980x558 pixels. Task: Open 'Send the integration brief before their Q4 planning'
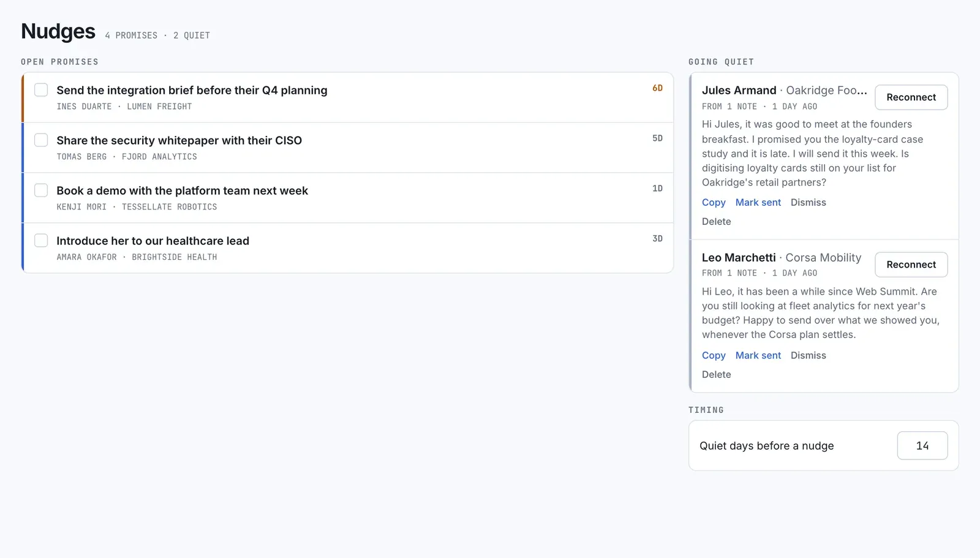click(x=192, y=91)
